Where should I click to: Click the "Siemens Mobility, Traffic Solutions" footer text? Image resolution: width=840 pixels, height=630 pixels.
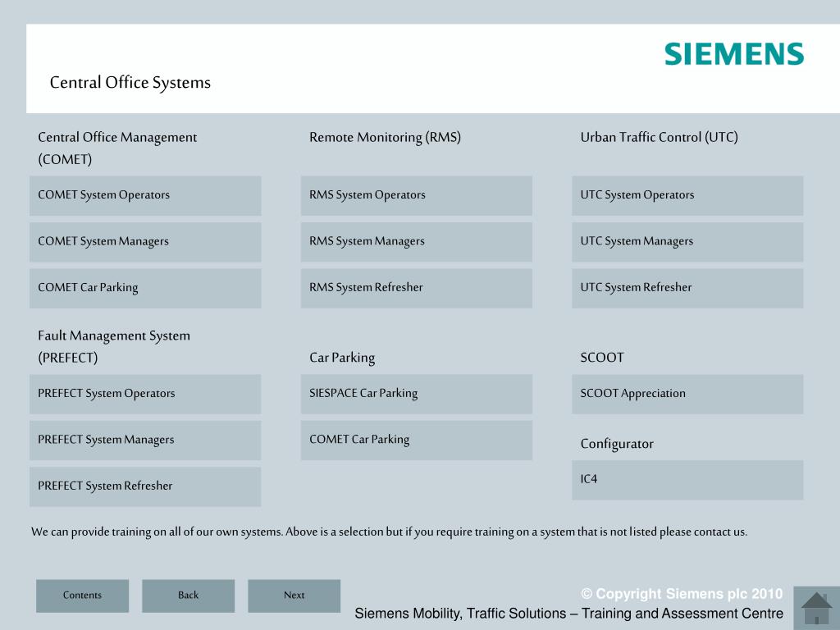pyautogui.click(x=569, y=614)
